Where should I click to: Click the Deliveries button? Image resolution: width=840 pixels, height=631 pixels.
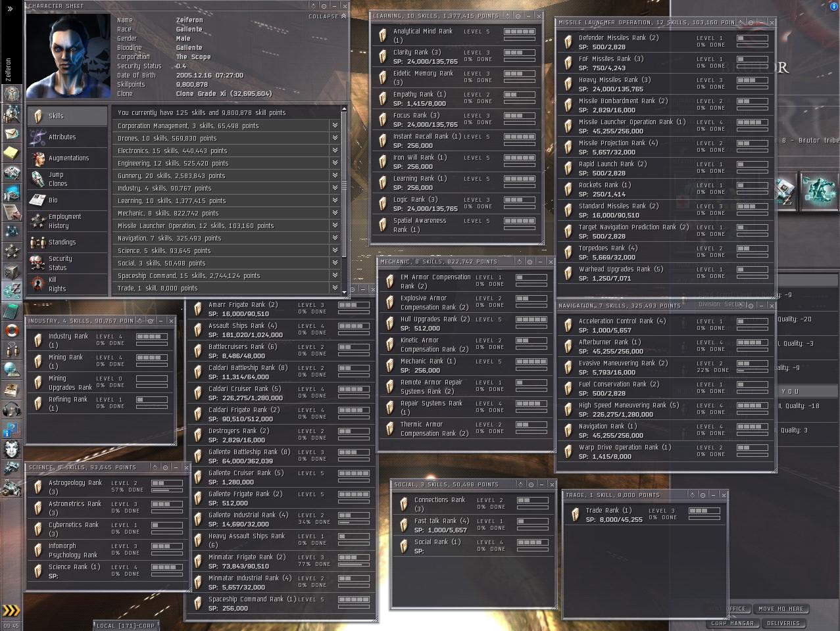click(x=783, y=623)
